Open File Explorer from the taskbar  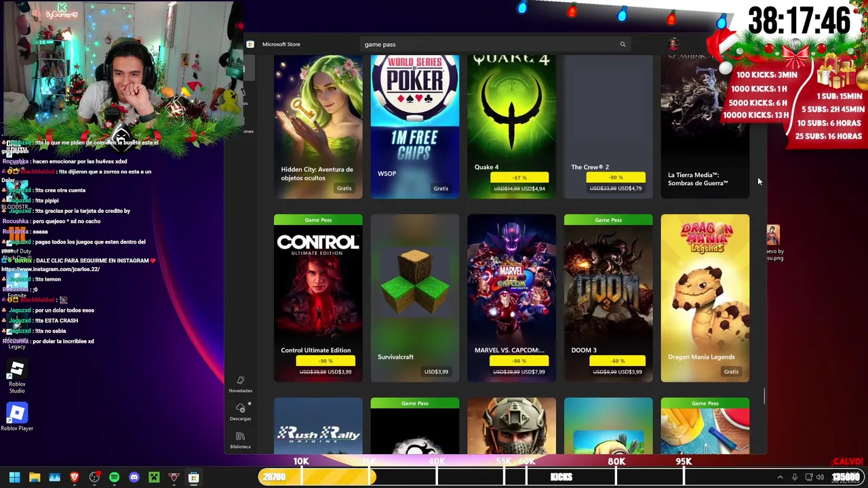[35, 477]
